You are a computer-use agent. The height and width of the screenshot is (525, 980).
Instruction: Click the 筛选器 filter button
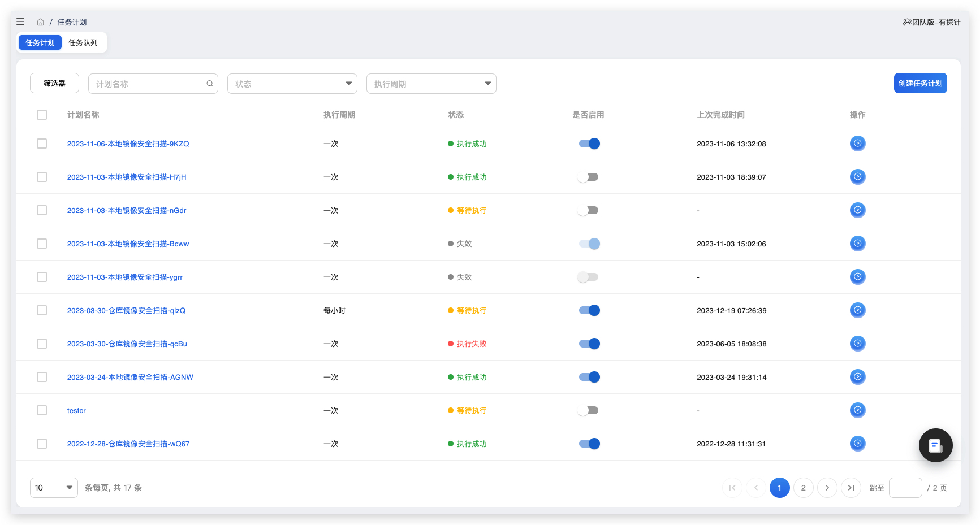click(54, 83)
